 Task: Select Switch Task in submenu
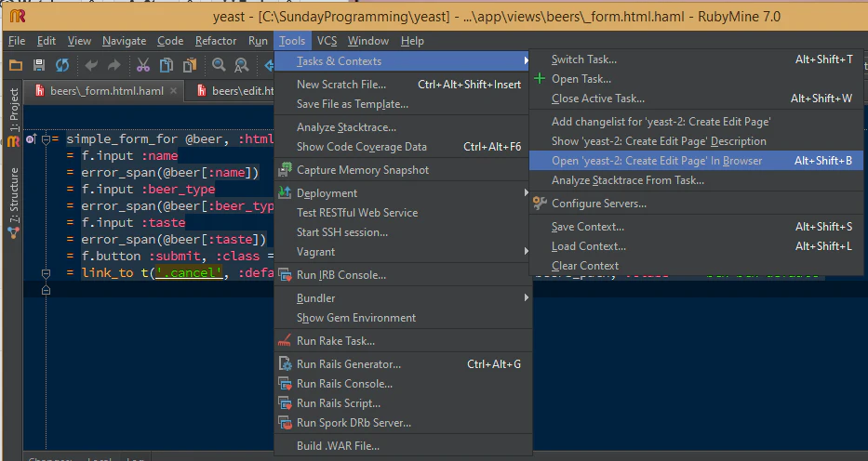tap(696, 59)
